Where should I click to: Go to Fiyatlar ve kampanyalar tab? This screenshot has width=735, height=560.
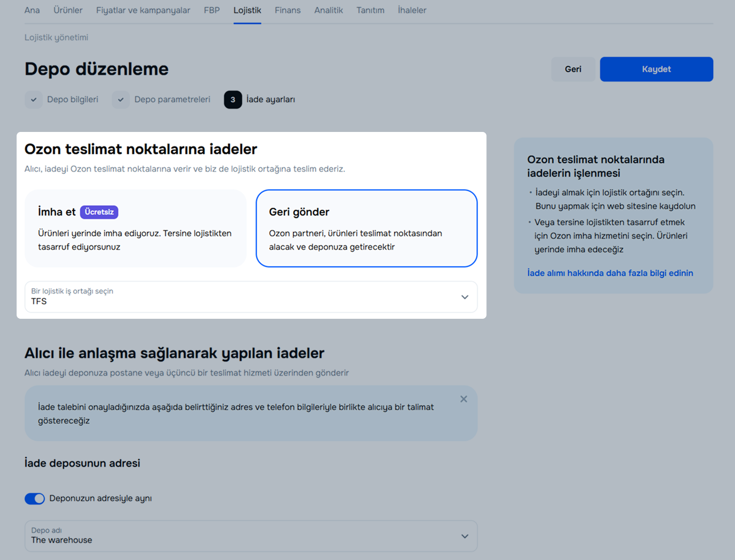143,10
